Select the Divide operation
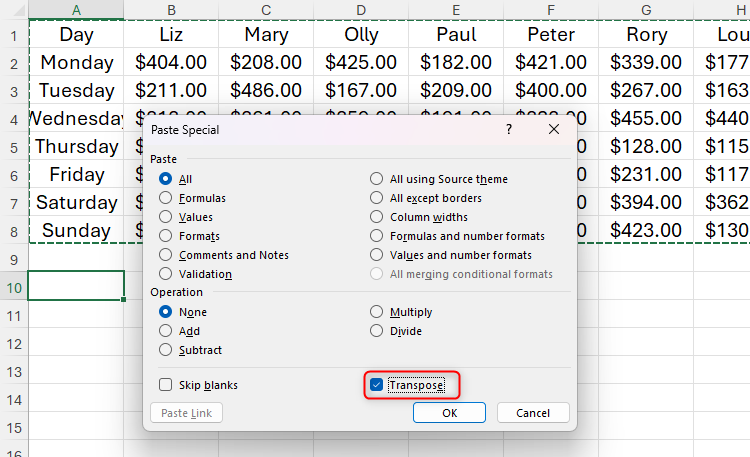 point(376,331)
